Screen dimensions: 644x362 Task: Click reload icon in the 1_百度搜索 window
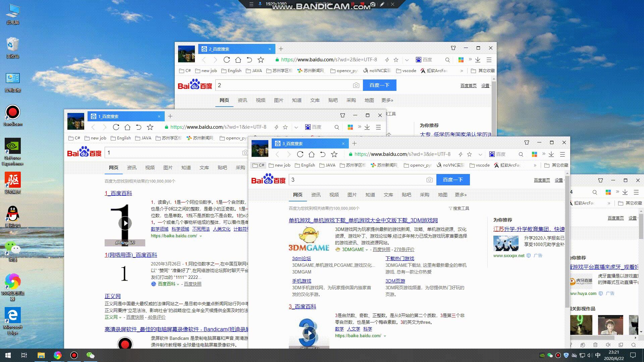(x=116, y=127)
